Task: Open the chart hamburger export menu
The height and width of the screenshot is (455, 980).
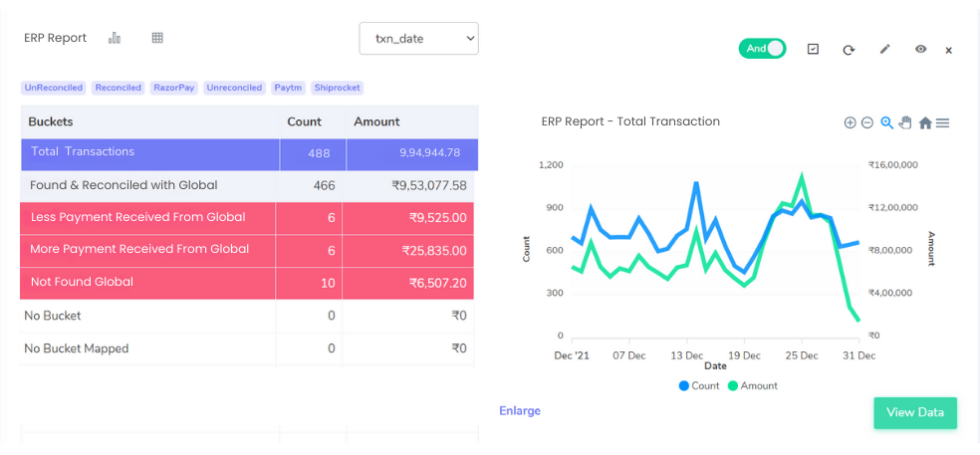Action: 942,122
